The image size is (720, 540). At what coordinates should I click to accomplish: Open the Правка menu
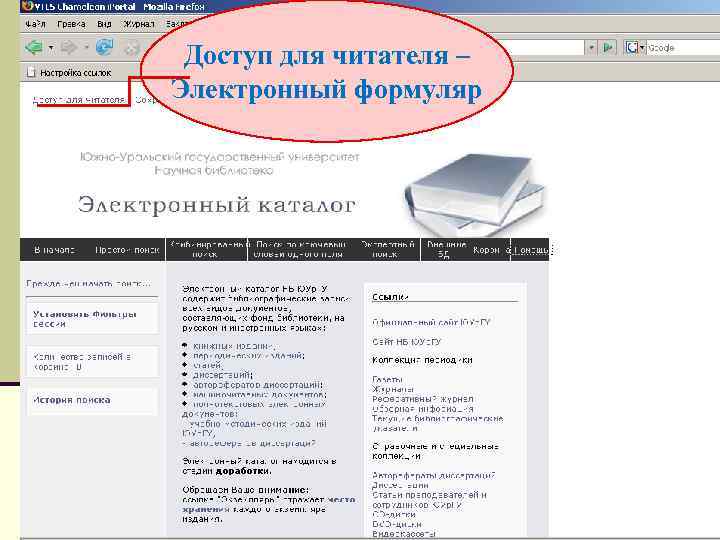pyautogui.click(x=71, y=24)
